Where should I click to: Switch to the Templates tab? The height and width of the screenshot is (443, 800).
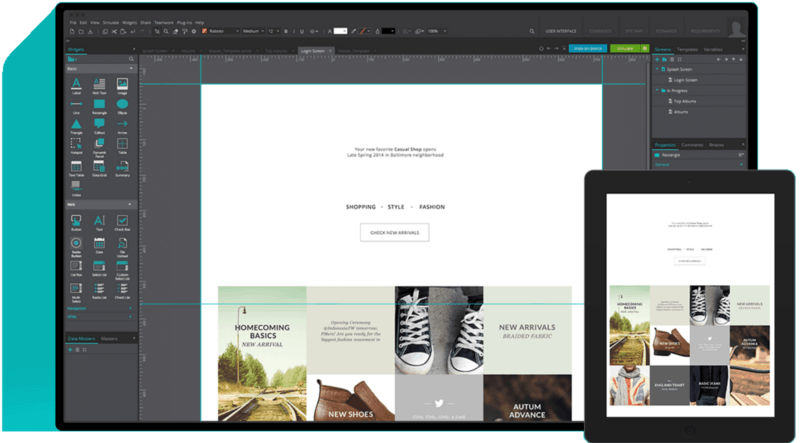click(x=687, y=50)
